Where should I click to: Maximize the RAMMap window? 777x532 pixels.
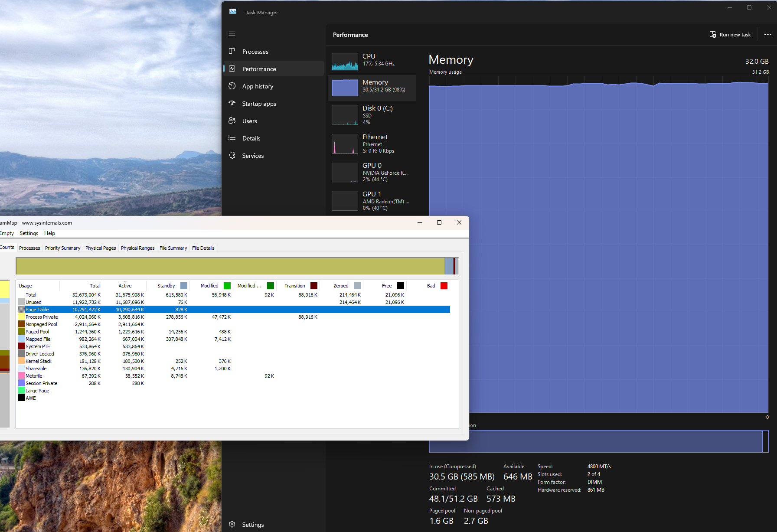(x=439, y=222)
